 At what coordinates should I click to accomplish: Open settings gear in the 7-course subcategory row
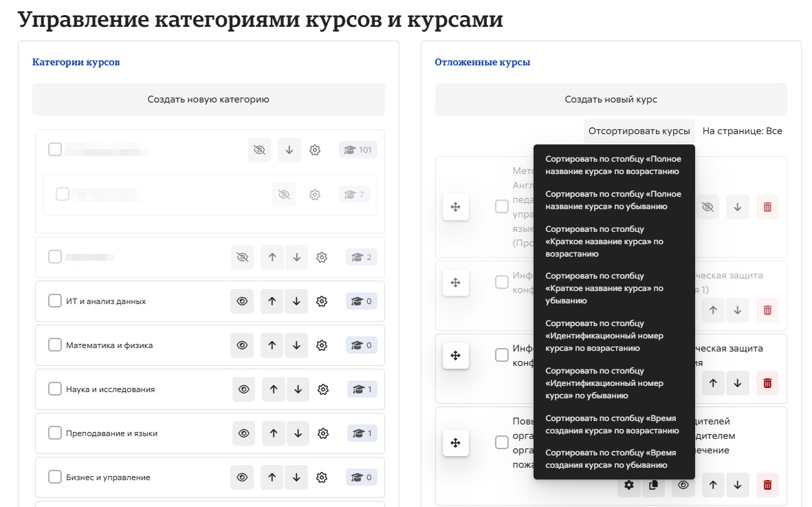point(315,195)
